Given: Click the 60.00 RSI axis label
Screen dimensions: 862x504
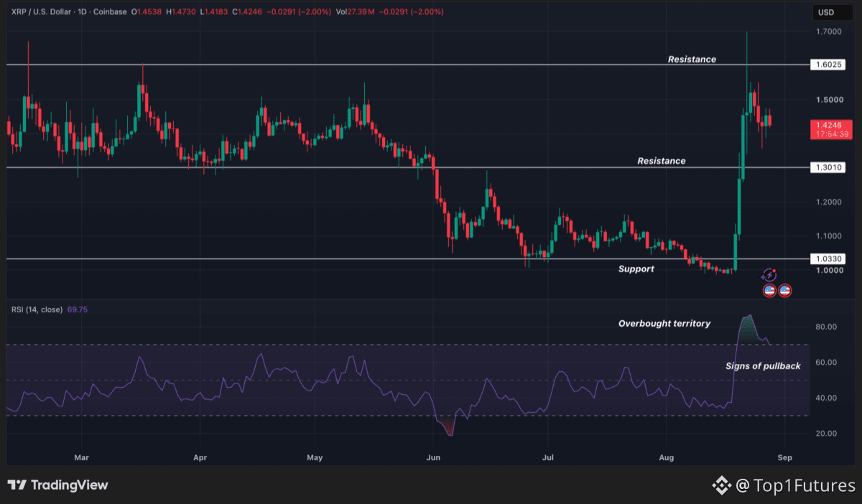Looking at the screenshot, I should (x=827, y=363).
